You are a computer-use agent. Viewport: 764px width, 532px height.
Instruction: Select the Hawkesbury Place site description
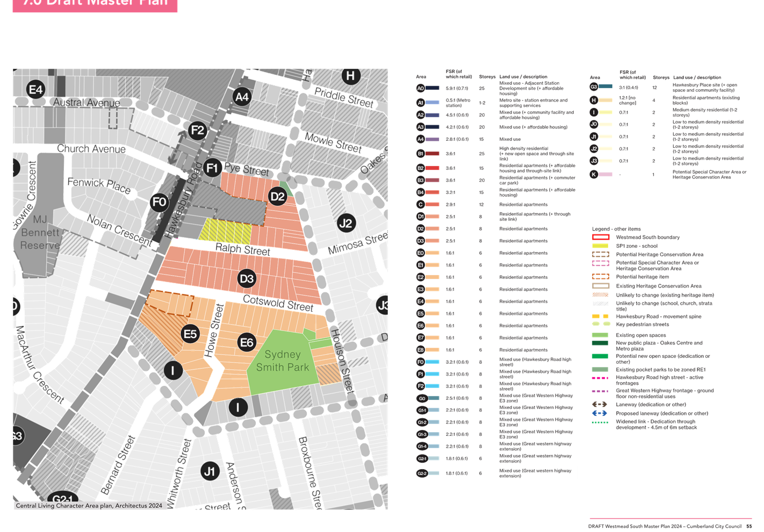tap(704, 88)
